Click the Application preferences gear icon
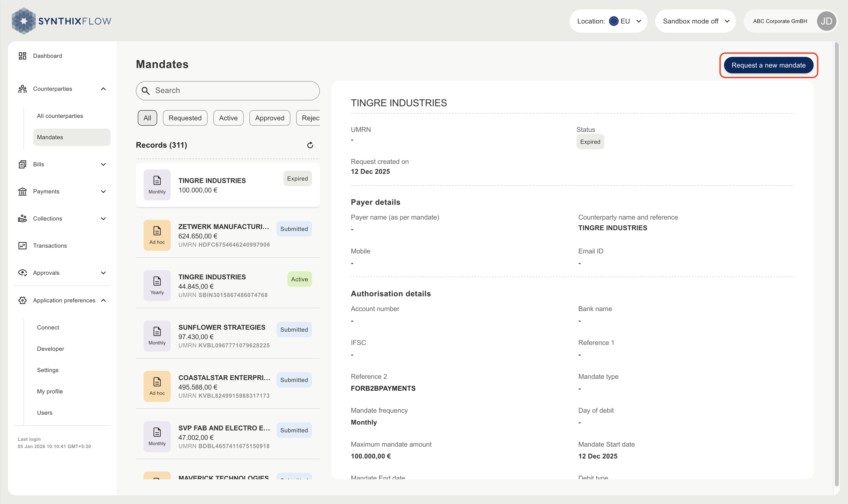The width and height of the screenshot is (848, 504). 23,300
